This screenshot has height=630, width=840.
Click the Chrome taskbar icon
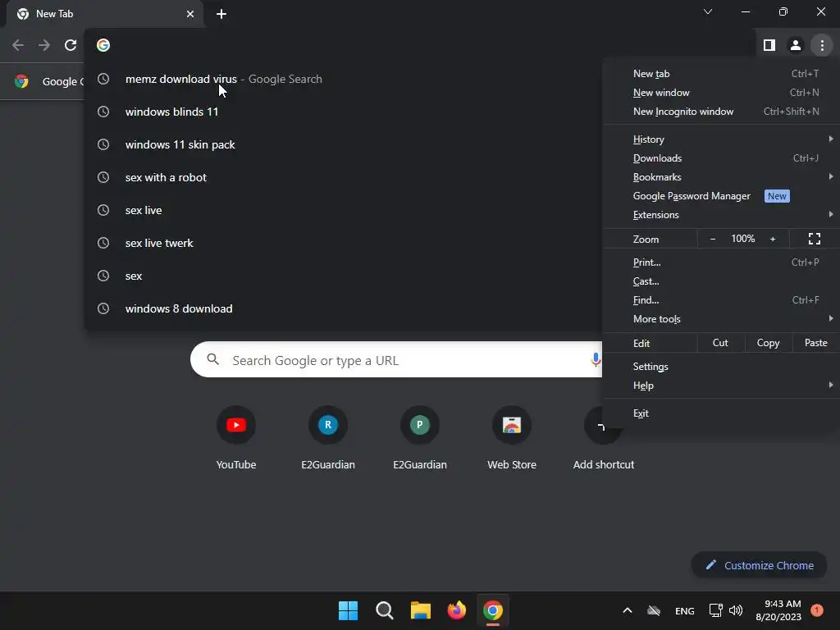[493, 610]
